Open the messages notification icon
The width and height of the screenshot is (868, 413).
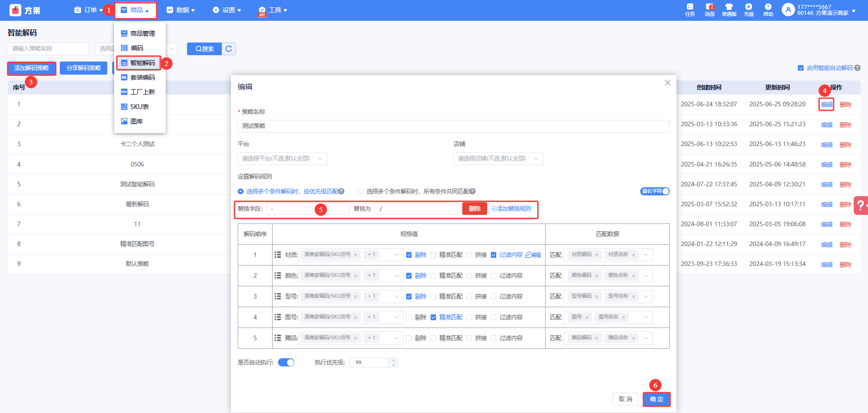point(709,10)
